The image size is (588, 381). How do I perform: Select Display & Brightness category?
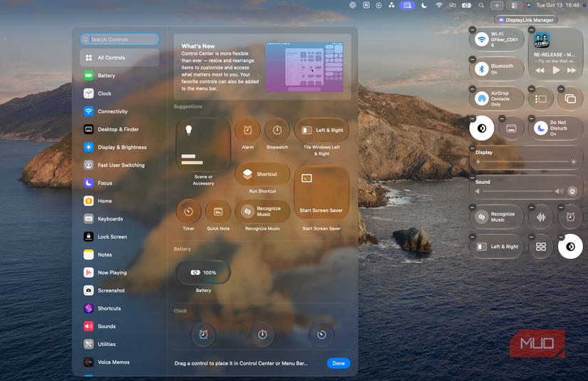click(119, 147)
